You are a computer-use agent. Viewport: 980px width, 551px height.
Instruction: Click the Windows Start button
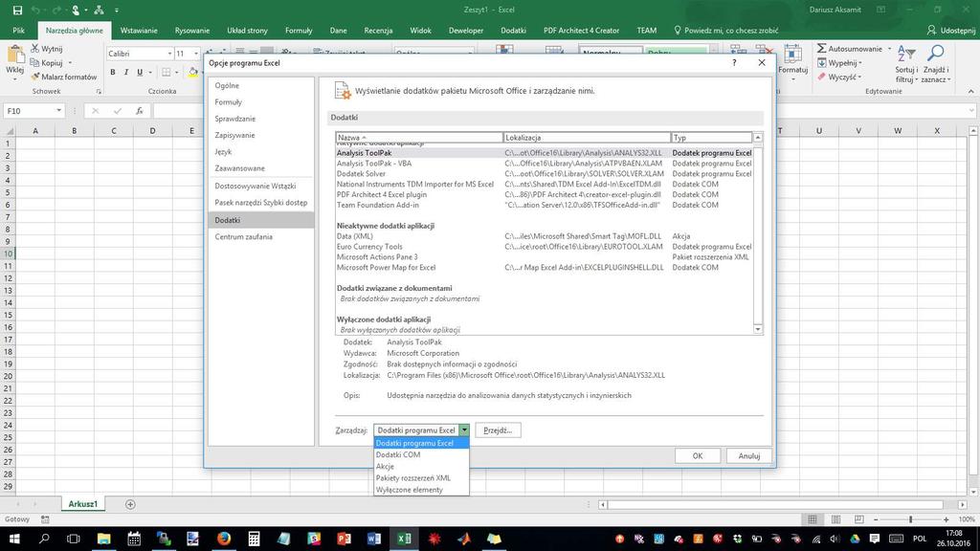click(x=13, y=538)
